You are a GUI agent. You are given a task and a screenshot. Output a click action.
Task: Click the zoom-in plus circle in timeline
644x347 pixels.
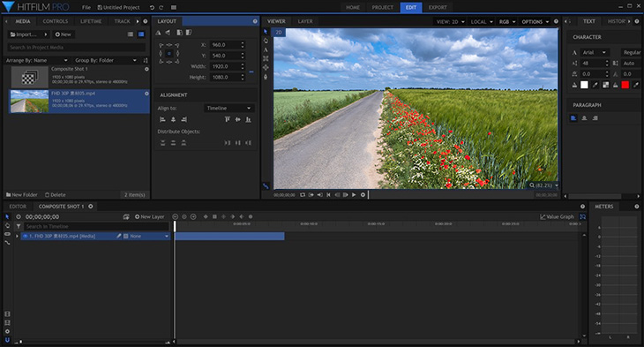tap(193, 216)
